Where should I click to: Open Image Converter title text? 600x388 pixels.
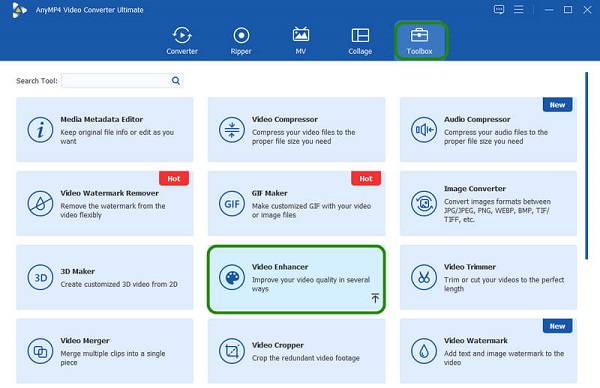(474, 189)
